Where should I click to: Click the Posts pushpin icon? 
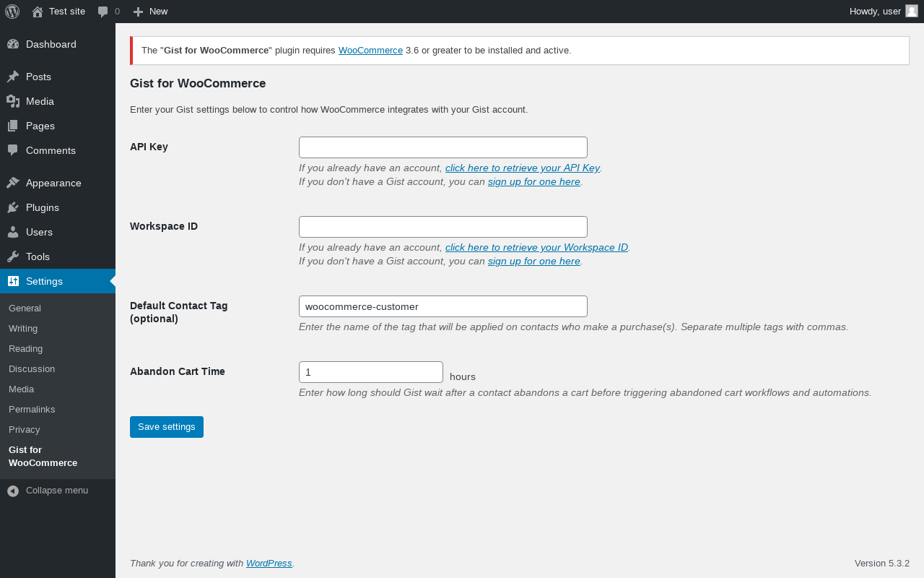(x=13, y=77)
